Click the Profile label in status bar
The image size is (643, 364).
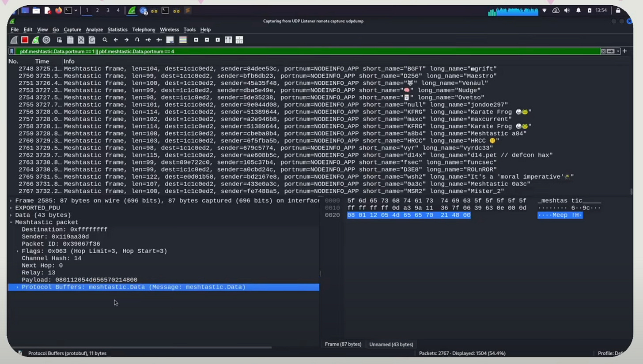(611, 353)
